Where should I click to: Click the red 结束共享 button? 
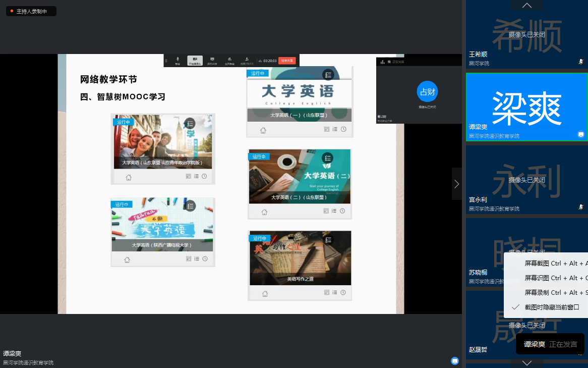click(x=286, y=61)
